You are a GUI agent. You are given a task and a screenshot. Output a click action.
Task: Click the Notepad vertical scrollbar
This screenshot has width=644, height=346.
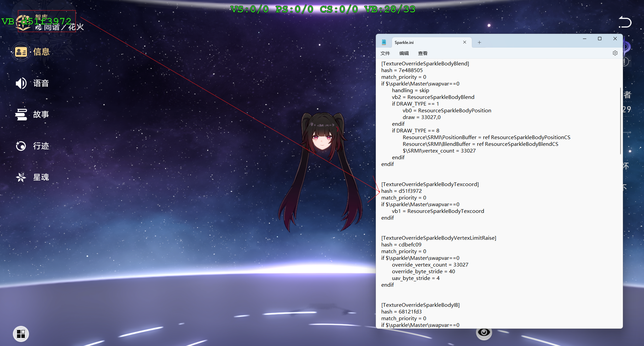(x=621, y=121)
